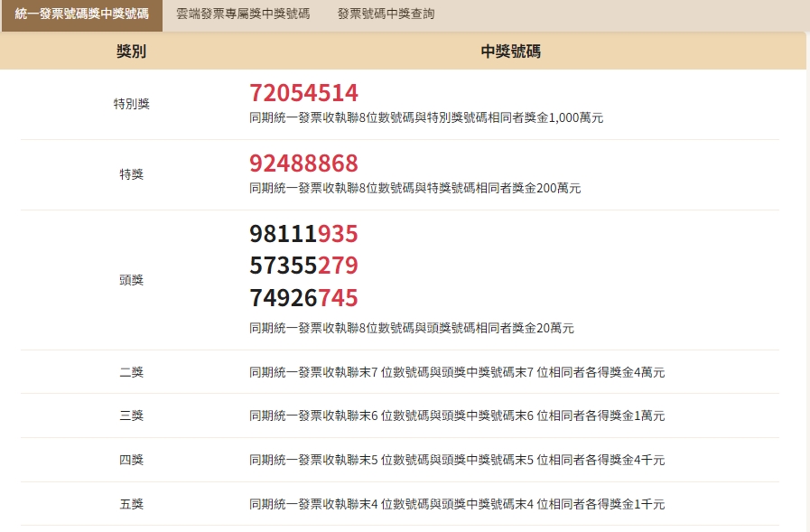The image size is (810, 532).
Task: Select the 統一發票號碼獎中獎號碼 tab
Action: pyautogui.click(x=81, y=14)
